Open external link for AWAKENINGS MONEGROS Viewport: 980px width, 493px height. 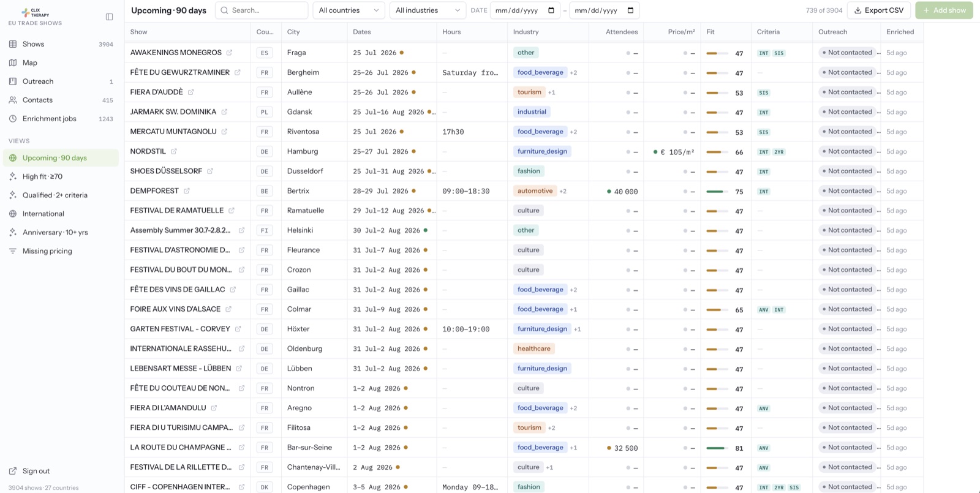tap(229, 53)
